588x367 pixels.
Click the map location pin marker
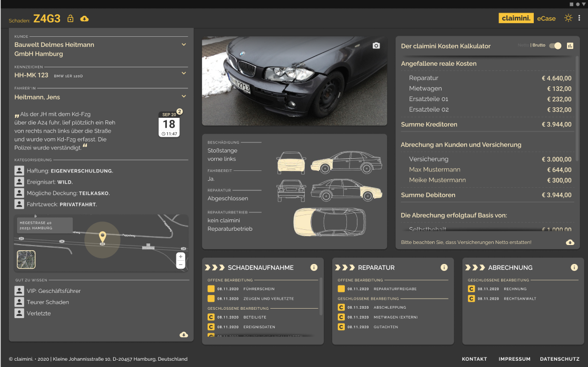point(102,237)
